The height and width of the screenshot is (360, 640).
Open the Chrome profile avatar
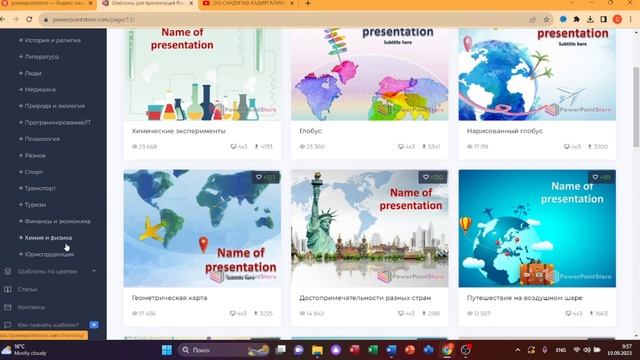(618, 19)
